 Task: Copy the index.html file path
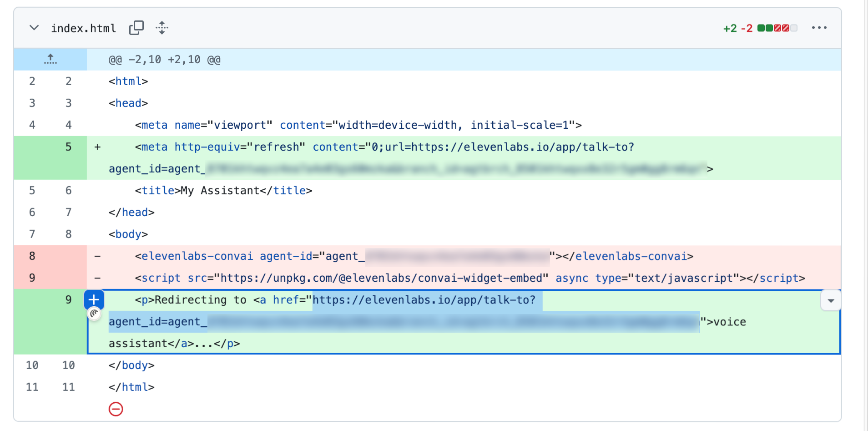[x=136, y=28]
